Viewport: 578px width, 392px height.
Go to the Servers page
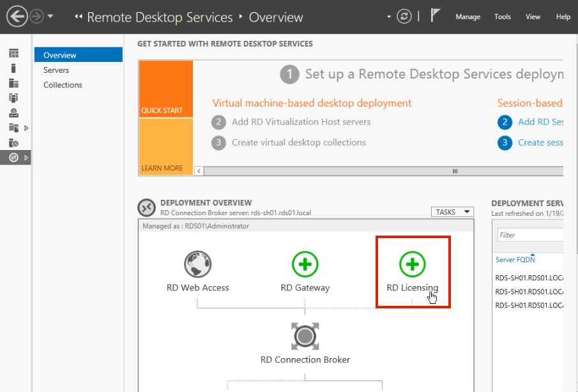tap(56, 70)
